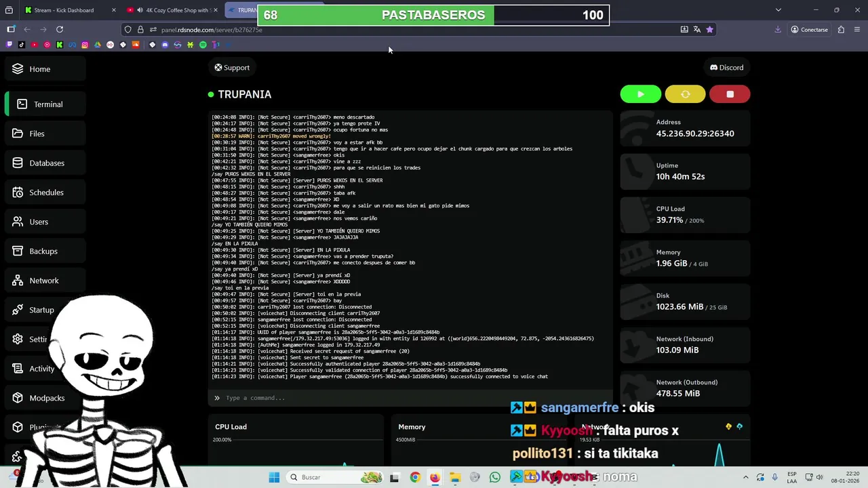Expand the list all tabs chevron

[x=778, y=10]
